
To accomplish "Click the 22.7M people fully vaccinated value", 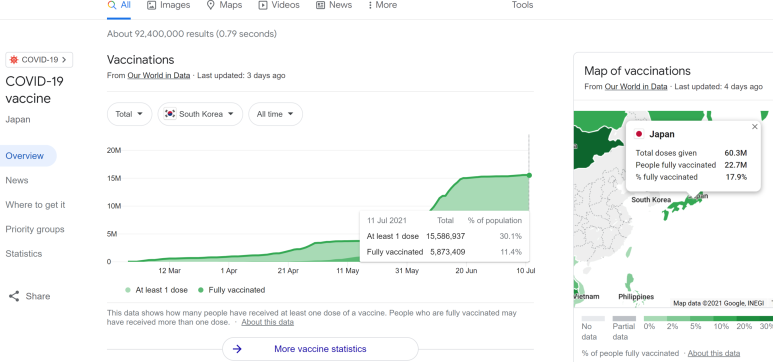I will (736, 165).
